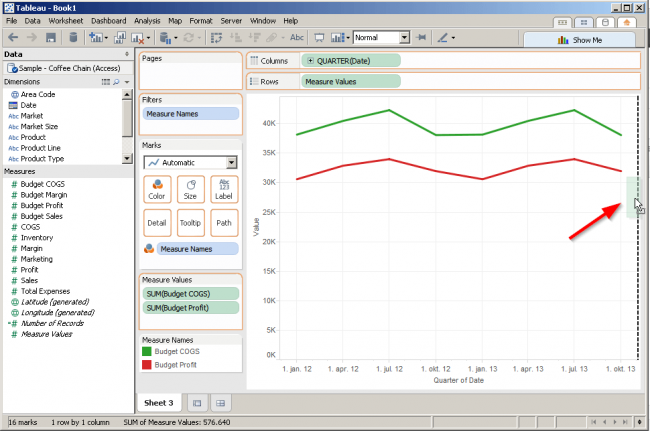Viewport: 650px width, 431px height.
Task: Open the Label card in Marks
Action: coord(224,189)
